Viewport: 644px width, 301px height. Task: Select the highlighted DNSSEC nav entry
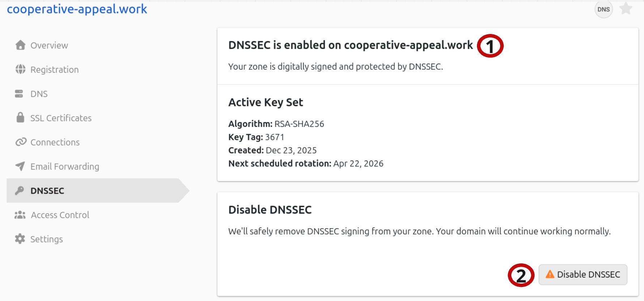point(47,190)
